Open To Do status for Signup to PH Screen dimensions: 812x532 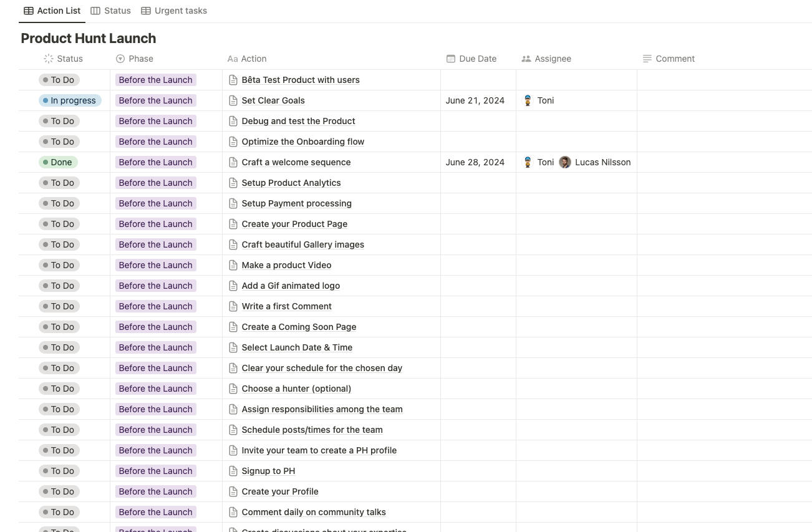click(59, 471)
